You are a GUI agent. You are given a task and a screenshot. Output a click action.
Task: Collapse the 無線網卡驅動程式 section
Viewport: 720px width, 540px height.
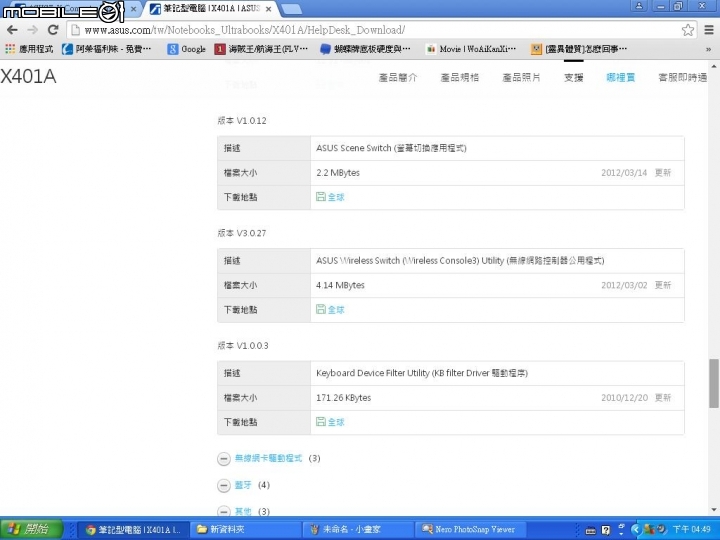pos(224,458)
